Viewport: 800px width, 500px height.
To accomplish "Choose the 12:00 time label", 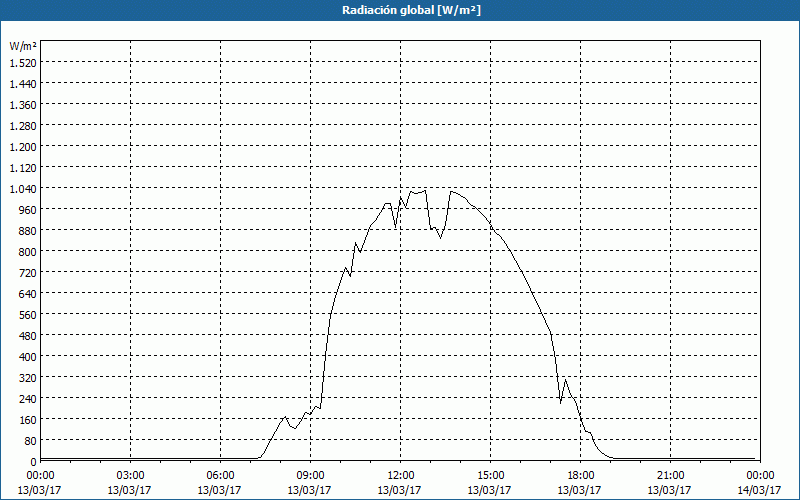I will 399,476.
